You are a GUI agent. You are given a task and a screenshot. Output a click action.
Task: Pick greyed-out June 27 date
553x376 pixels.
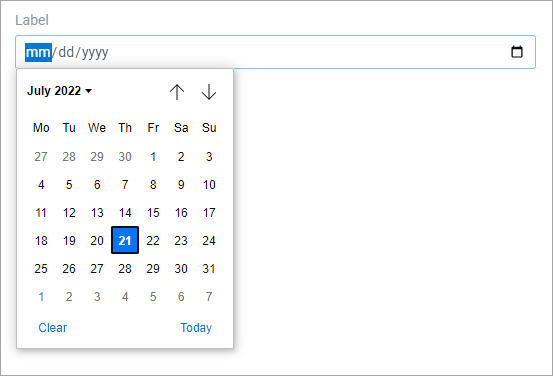41,157
